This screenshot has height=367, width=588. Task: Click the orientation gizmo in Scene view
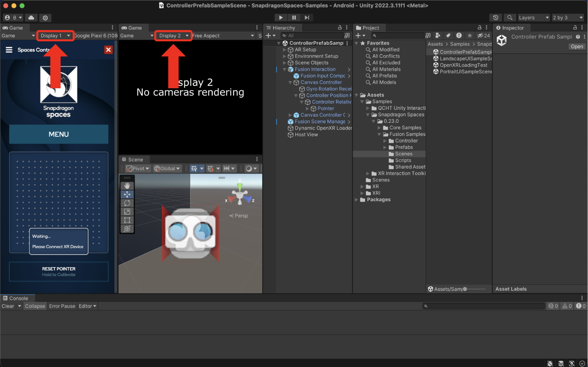point(240,195)
